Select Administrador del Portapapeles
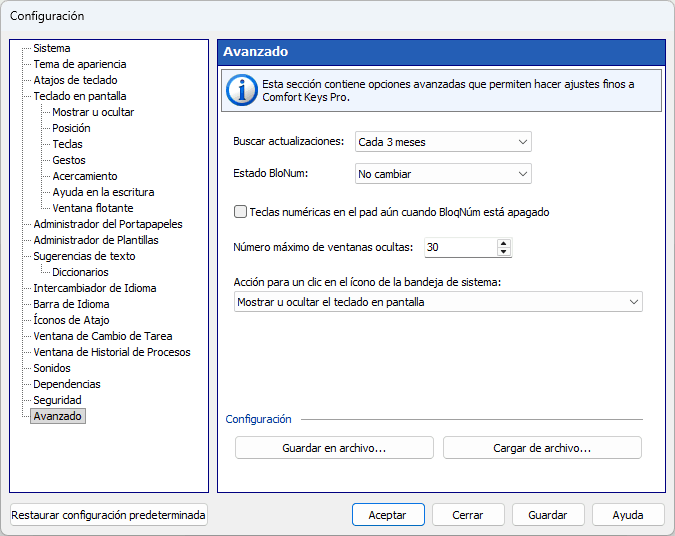This screenshot has height=536, width=675. tap(108, 224)
